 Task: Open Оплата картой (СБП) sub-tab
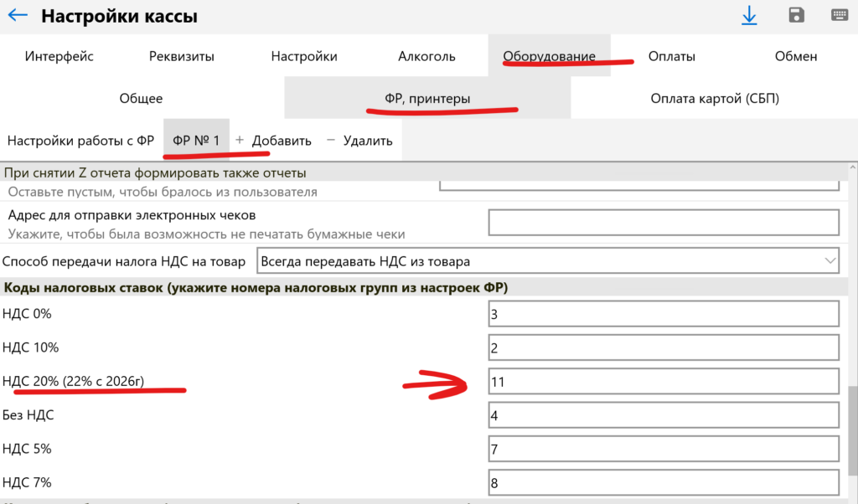click(x=715, y=99)
